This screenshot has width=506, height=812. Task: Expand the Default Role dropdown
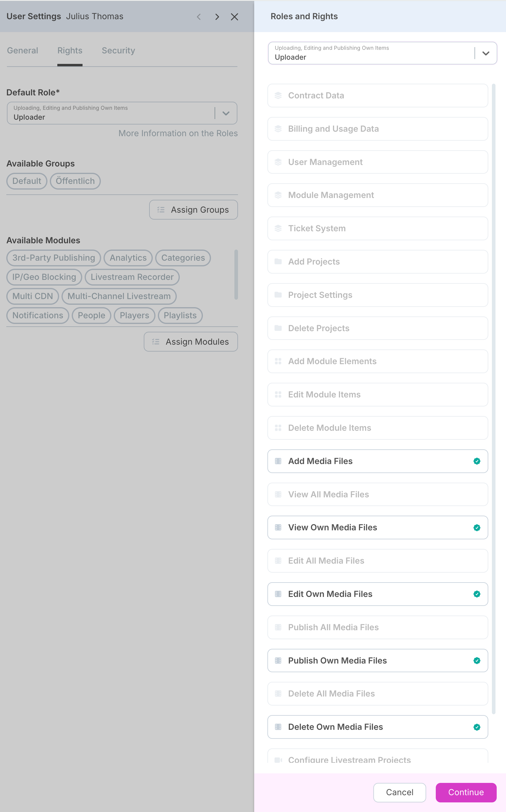[226, 113]
